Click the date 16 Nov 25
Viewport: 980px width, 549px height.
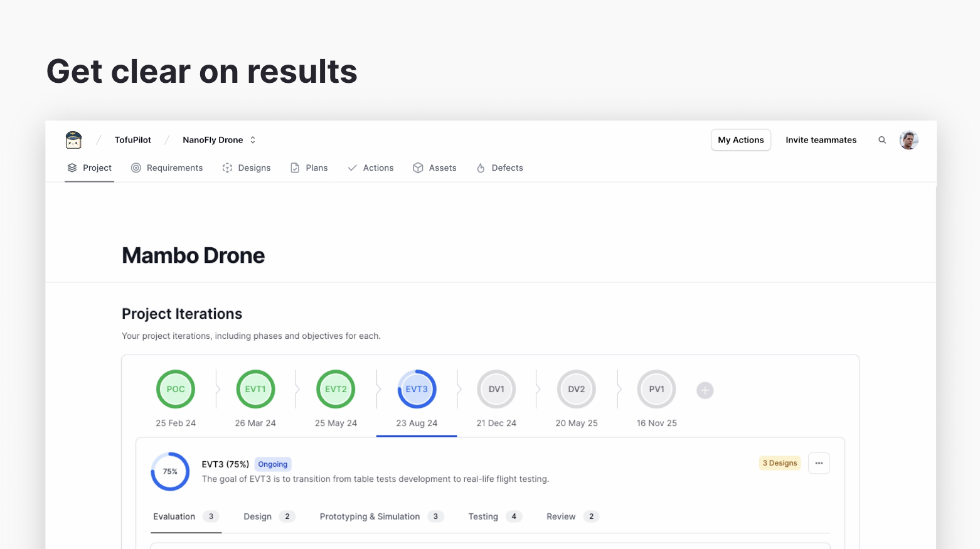tap(657, 423)
